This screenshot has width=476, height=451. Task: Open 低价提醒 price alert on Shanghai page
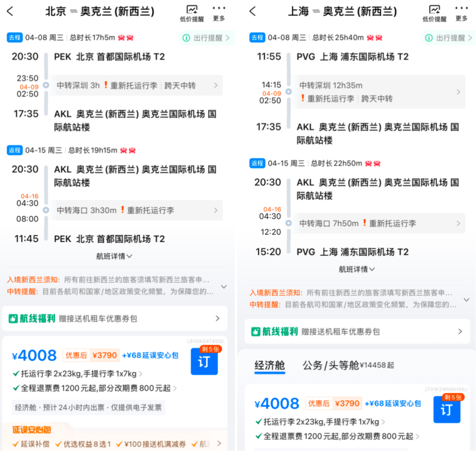pos(435,12)
